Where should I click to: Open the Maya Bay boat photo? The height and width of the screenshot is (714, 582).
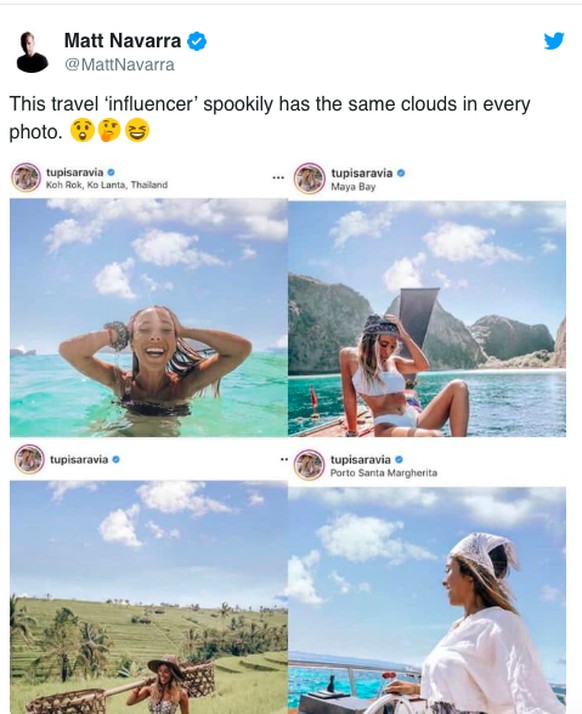427,318
